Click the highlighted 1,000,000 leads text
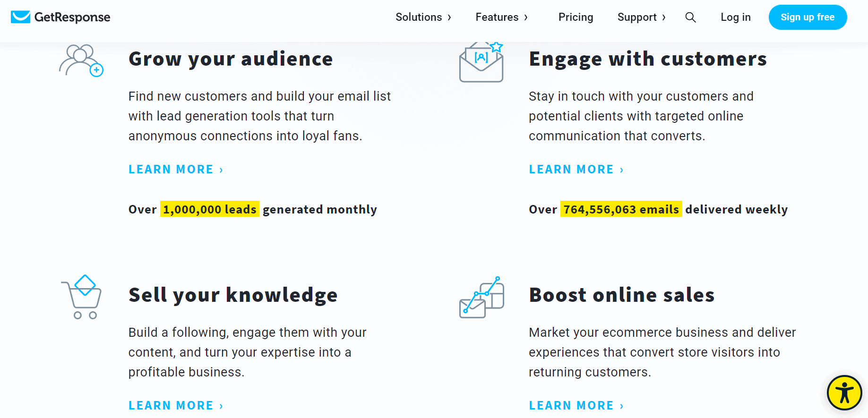 (x=210, y=209)
